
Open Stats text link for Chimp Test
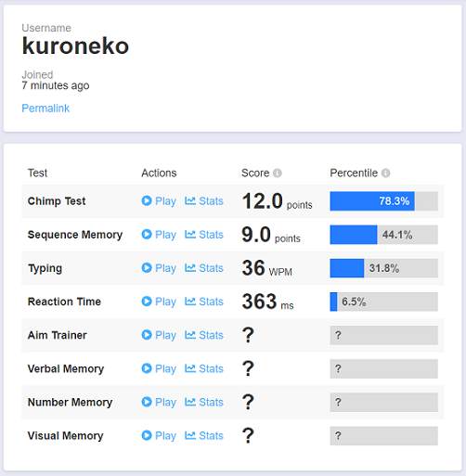click(211, 201)
